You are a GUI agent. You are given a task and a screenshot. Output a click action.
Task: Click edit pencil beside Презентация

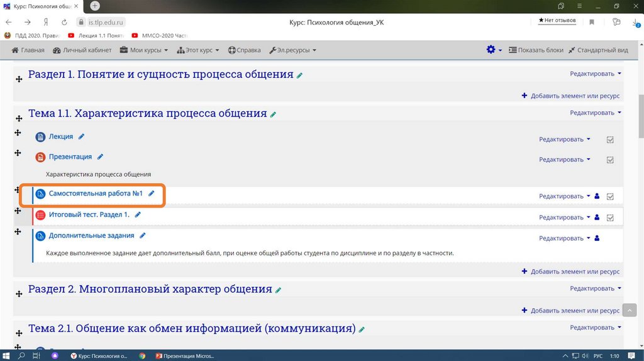coord(101,157)
